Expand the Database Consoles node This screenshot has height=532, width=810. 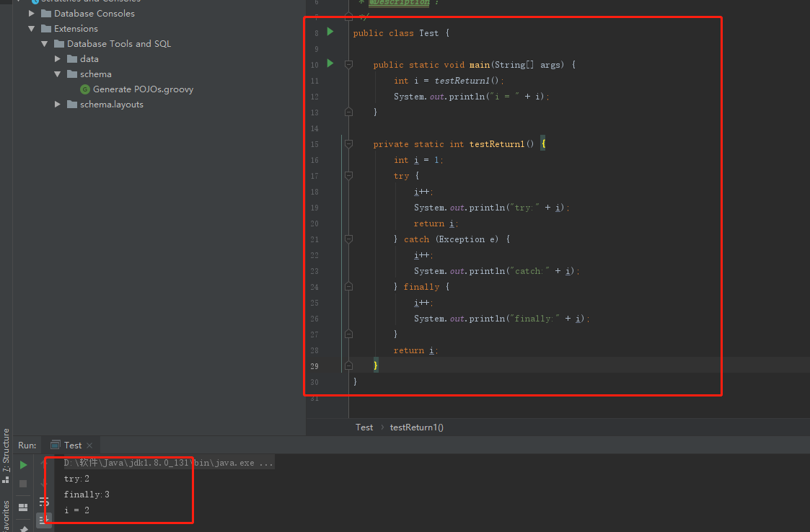(x=32, y=14)
